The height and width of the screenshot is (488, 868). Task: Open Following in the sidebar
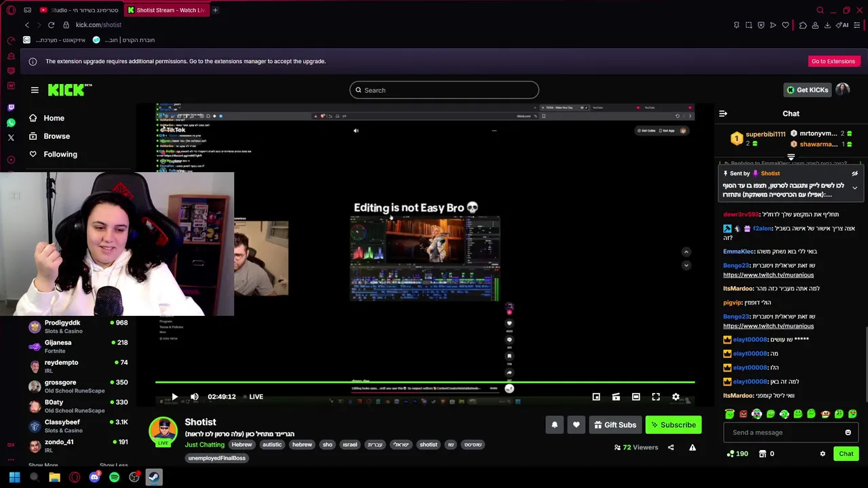coord(52,154)
